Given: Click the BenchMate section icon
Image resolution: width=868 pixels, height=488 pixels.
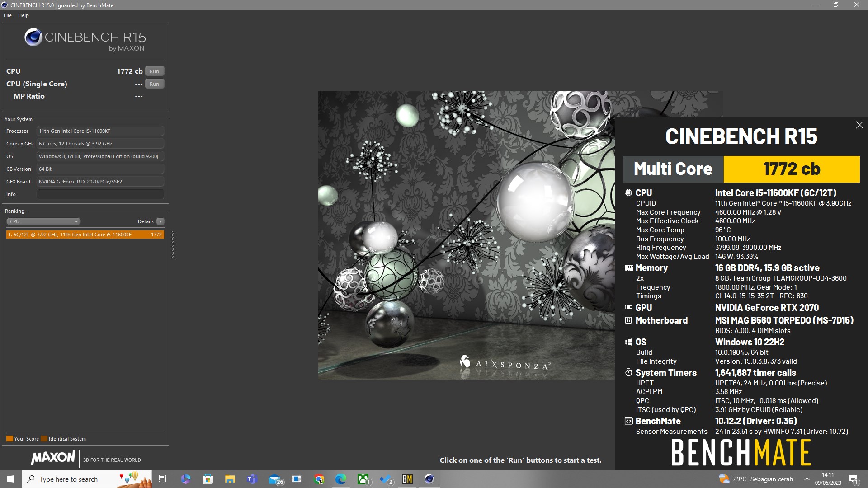Looking at the screenshot, I should pyautogui.click(x=628, y=421).
